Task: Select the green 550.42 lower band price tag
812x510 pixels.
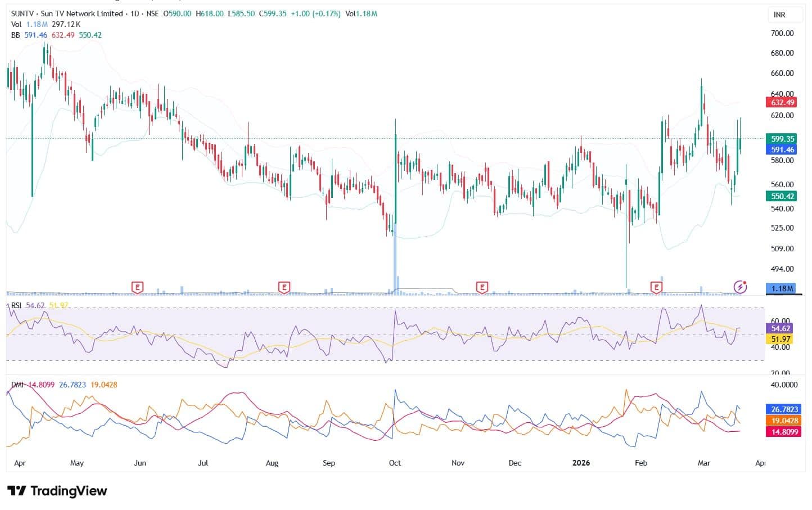Action: pyautogui.click(x=782, y=196)
